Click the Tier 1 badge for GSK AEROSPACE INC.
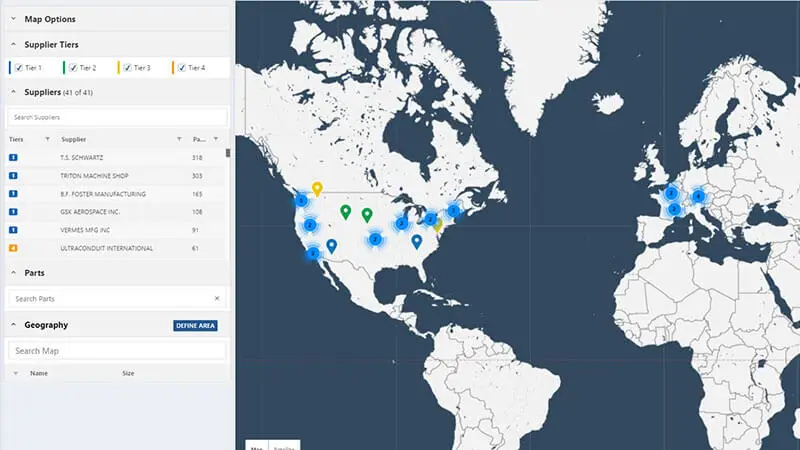 pos(13,212)
